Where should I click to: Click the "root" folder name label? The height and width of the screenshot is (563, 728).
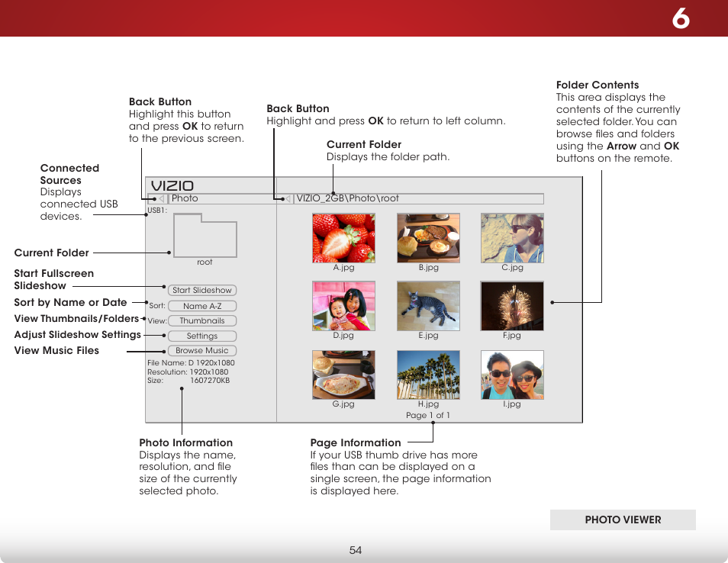pyautogui.click(x=205, y=262)
